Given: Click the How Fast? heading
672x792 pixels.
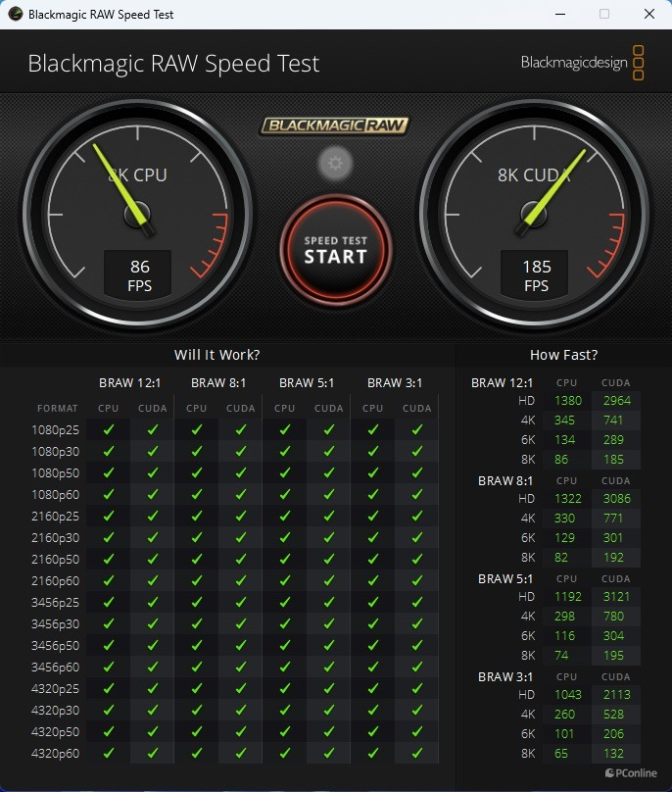Looking at the screenshot, I should point(563,355).
